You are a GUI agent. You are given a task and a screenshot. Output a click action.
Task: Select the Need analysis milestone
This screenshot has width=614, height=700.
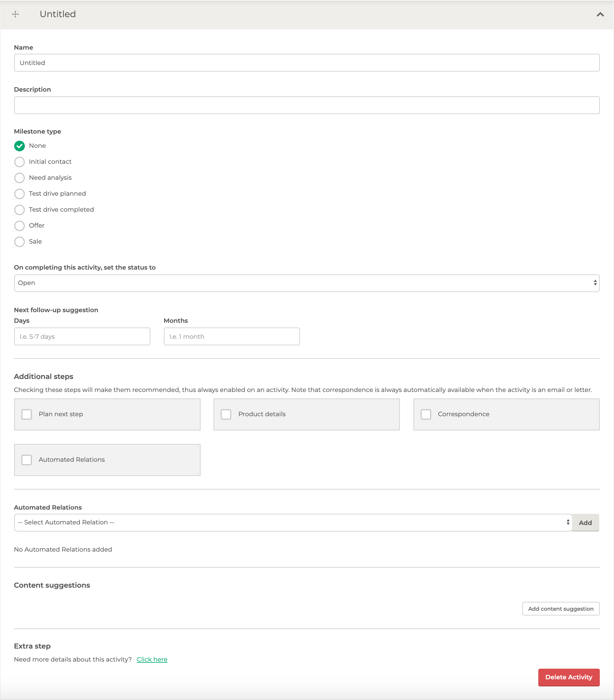coord(20,178)
